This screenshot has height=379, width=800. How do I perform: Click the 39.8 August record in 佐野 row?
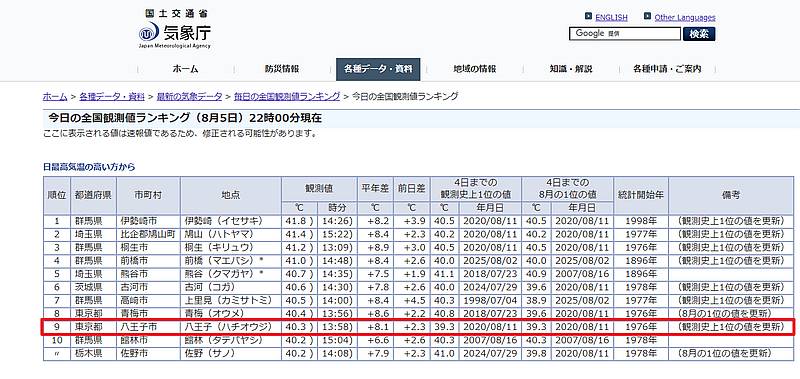pyautogui.click(x=537, y=353)
